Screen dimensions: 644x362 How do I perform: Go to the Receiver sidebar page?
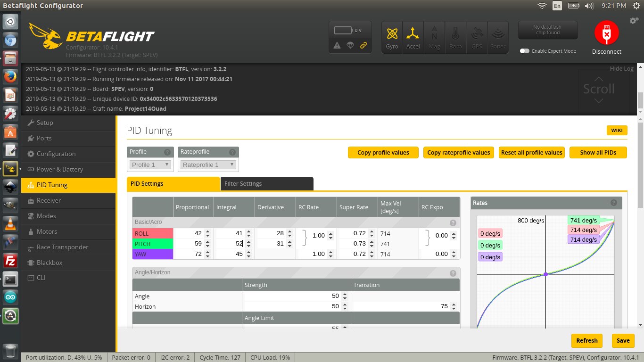(49, 200)
